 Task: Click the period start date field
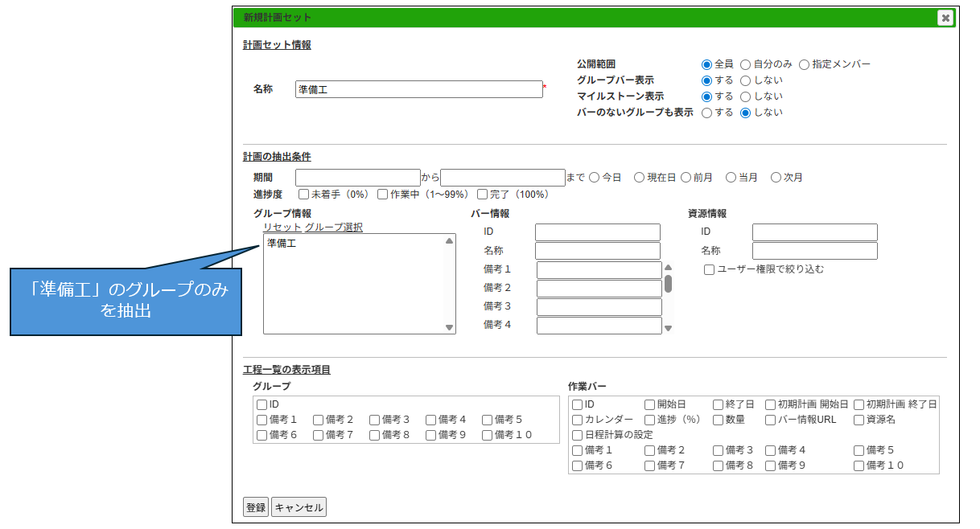[x=357, y=178]
